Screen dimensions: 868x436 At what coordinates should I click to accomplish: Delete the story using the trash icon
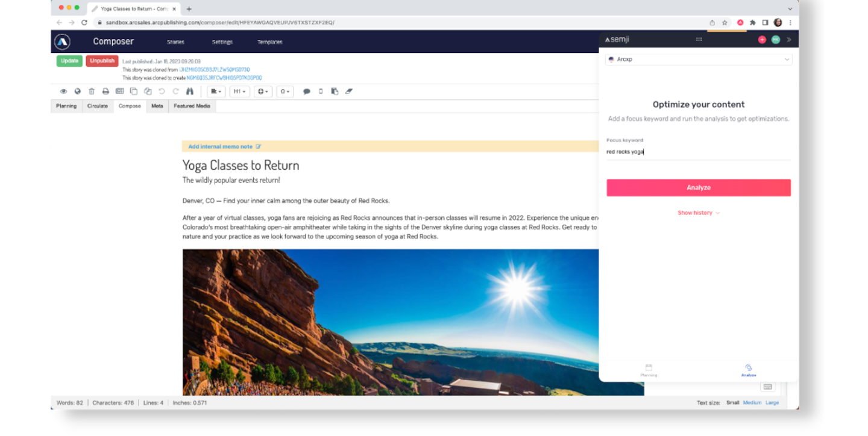point(91,91)
